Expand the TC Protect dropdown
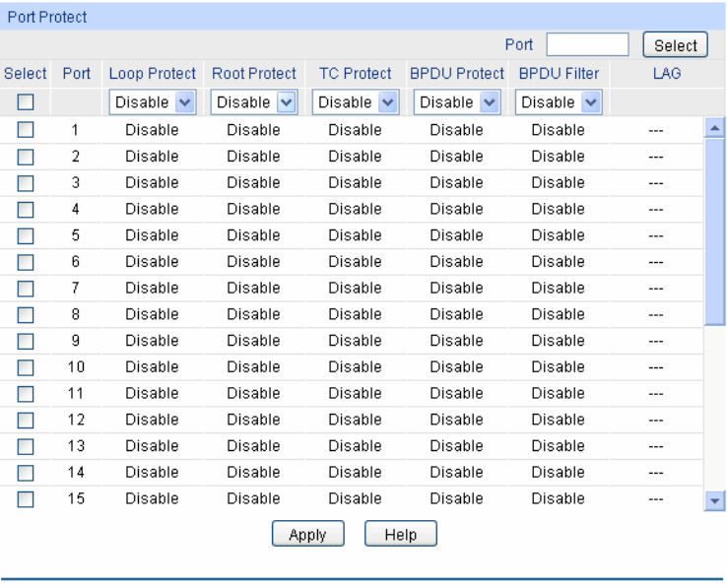Image resolution: width=727 pixels, height=588 pixels. pyautogui.click(x=356, y=102)
